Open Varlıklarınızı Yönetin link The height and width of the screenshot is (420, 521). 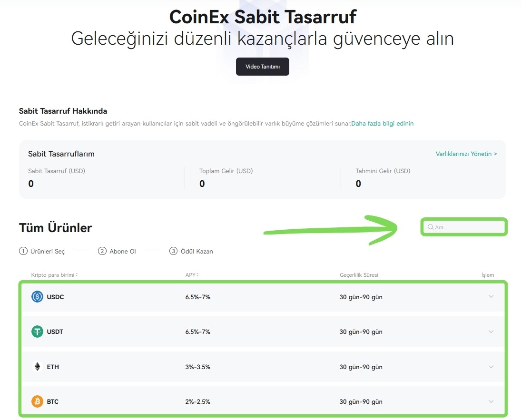tap(466, 154)
